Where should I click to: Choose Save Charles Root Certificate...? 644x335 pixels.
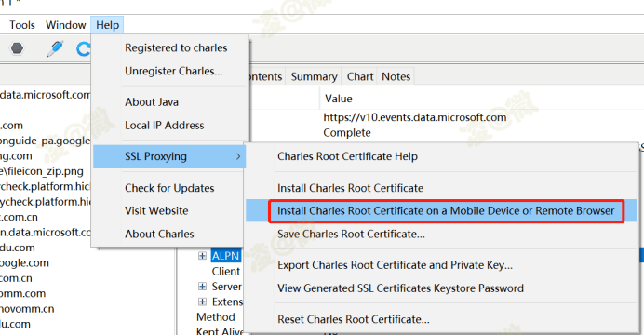[x=351, y=234]
